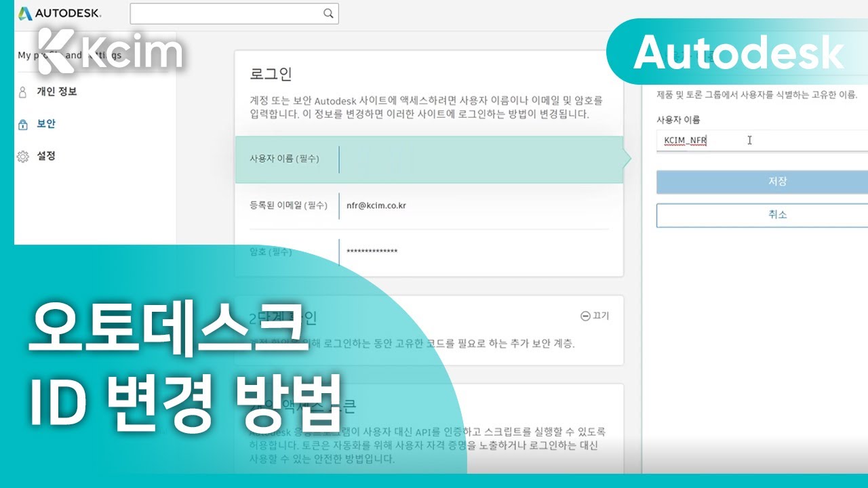Screen dimensions: 868x488
Task: Select the 보안 sidebar item
Action: pyautogui.click(x=46, y=124)
